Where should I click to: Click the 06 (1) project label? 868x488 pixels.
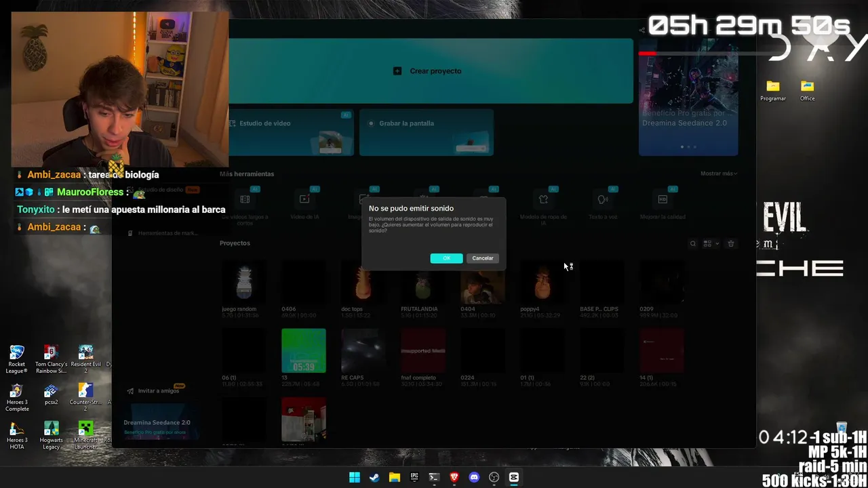pos(229,378)
